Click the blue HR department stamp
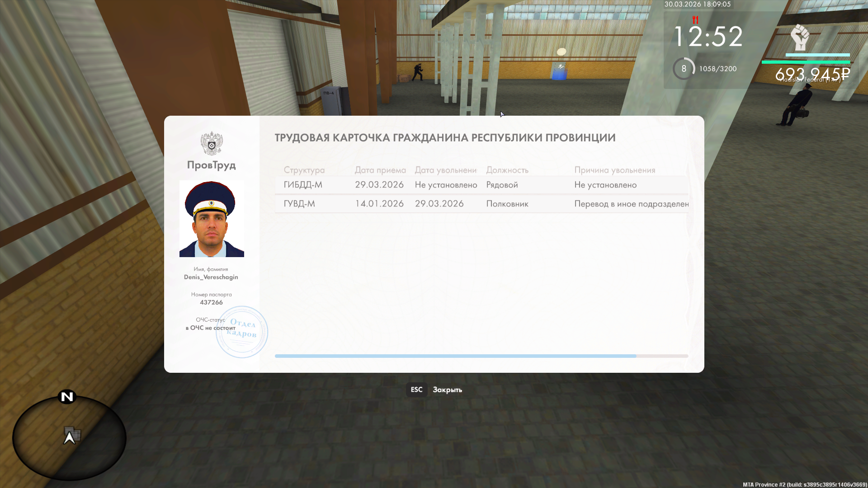This screenshot has height=488, width=868. 242,332
